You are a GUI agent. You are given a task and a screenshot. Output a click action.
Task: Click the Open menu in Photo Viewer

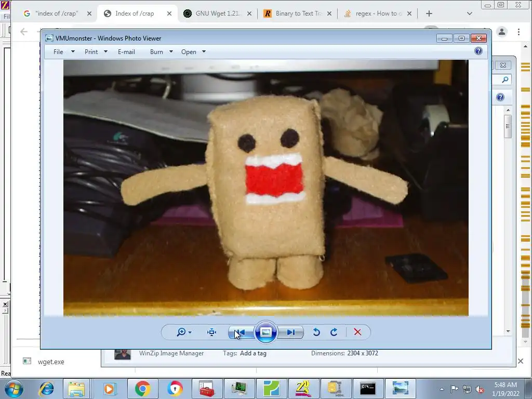click(189, 52)
